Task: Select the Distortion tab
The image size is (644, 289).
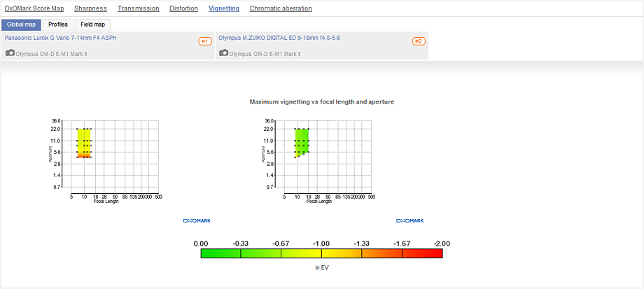Action: (x=183, y=8)
